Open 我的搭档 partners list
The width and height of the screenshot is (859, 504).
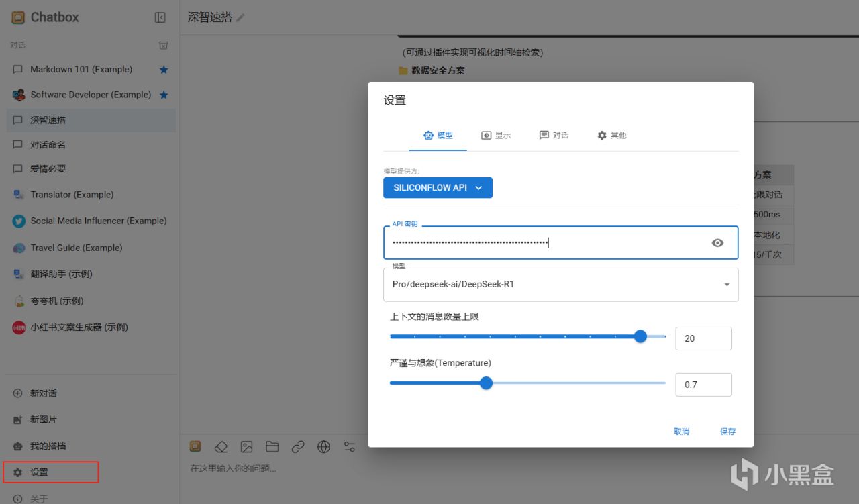pos(90,446)
